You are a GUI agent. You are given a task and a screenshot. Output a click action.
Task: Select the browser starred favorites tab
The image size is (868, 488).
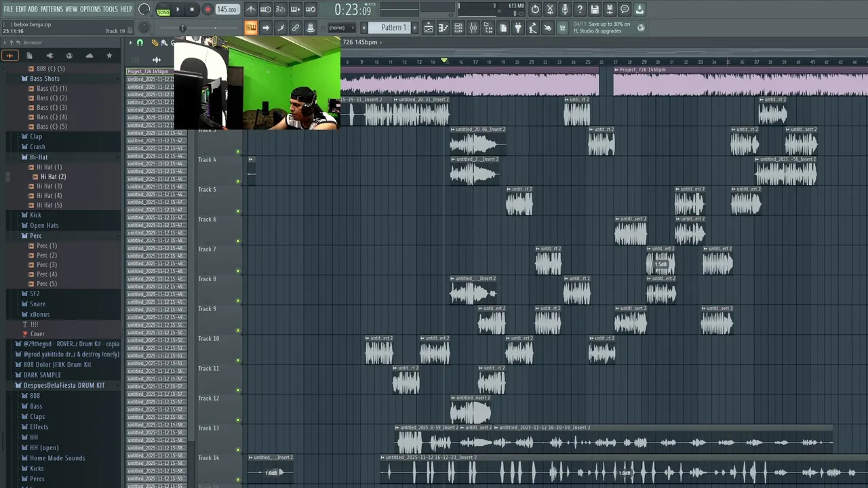109,56
